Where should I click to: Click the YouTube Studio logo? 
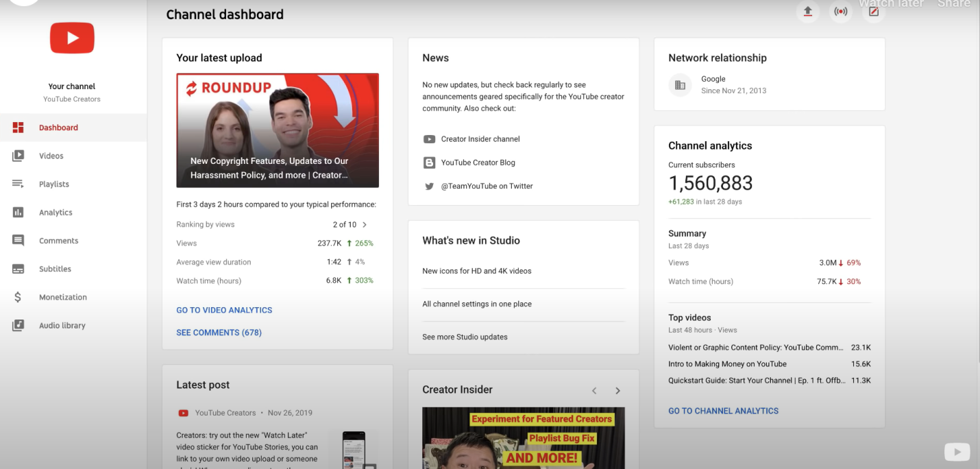pyautogui.click(x=72, y=38)
